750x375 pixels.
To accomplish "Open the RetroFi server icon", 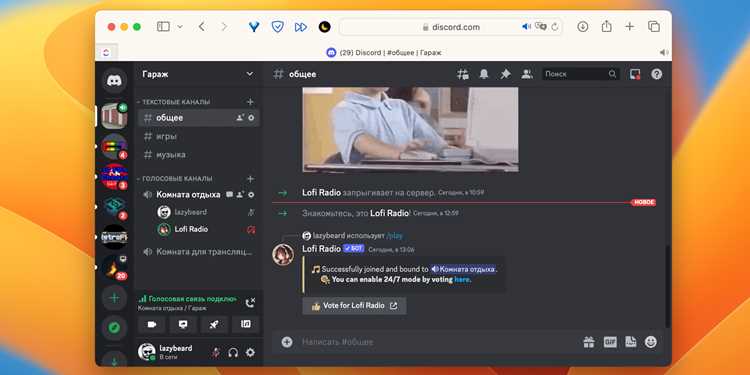I will [114, 237].
